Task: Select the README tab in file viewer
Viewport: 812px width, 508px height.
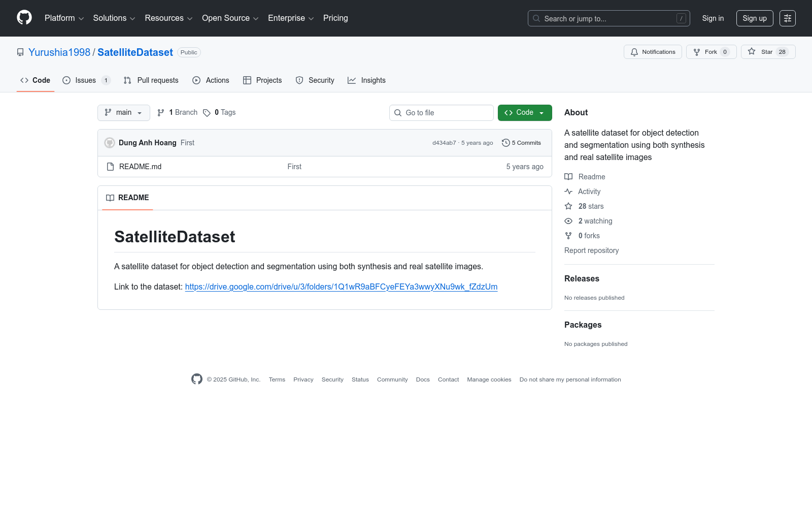Action: pos(127,198)
